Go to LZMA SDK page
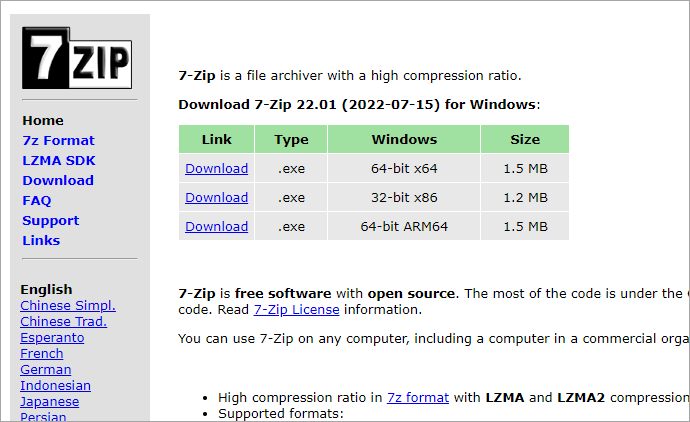 [x=59, y=160]
